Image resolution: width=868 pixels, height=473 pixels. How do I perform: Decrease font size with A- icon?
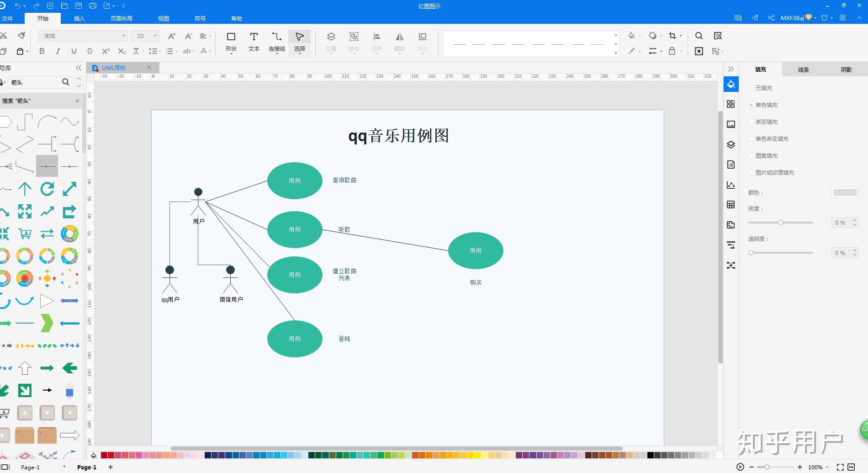[188, 36]
